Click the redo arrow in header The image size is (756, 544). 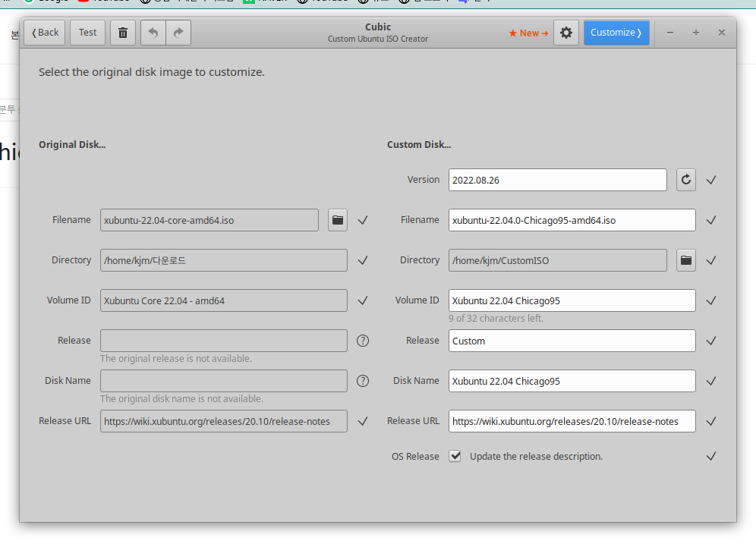point(178,33)
